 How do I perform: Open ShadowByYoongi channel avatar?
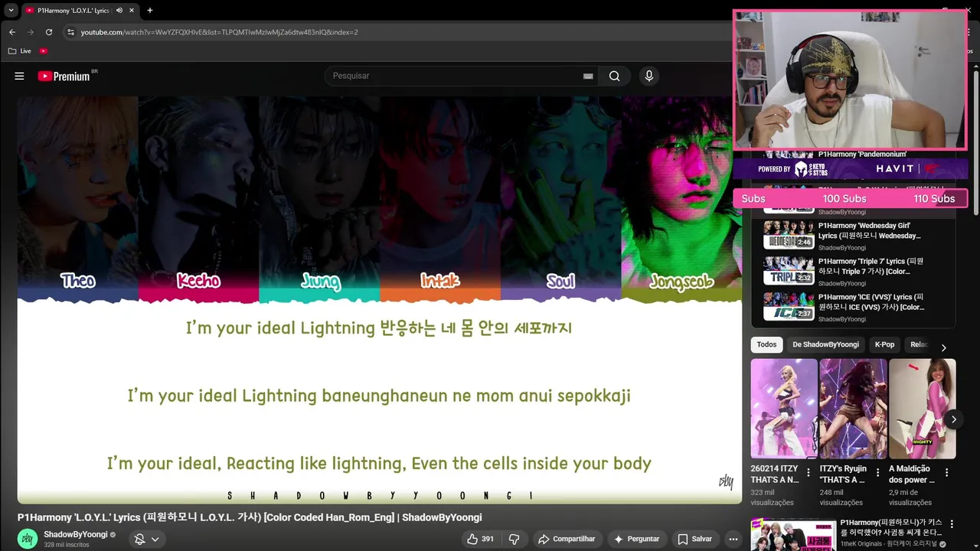click(28, 539)
